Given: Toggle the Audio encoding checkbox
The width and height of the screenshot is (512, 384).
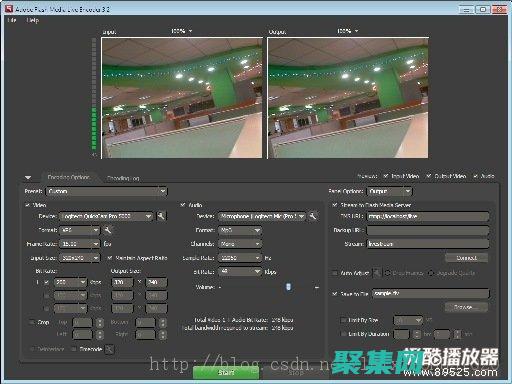Looking at the screenshot, I should pos(183,205).
